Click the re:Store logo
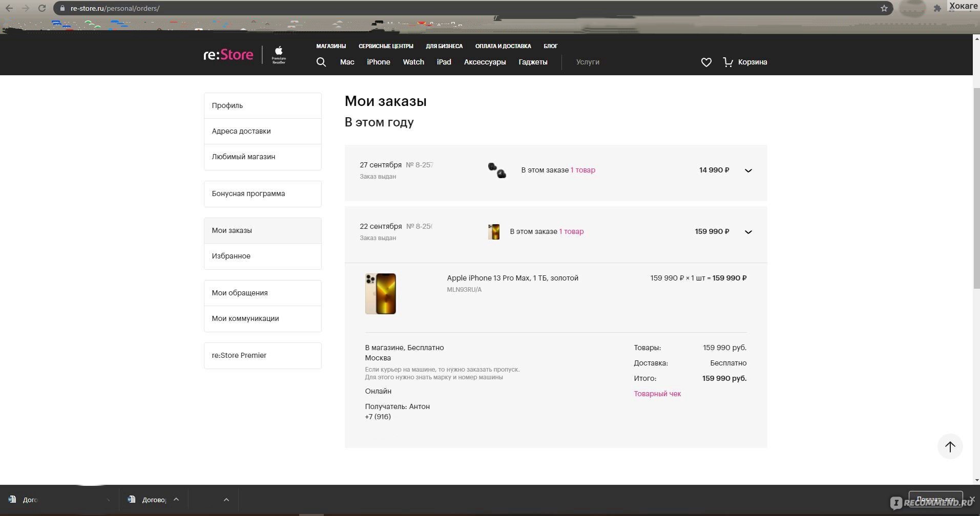 (x=228, y=55)
